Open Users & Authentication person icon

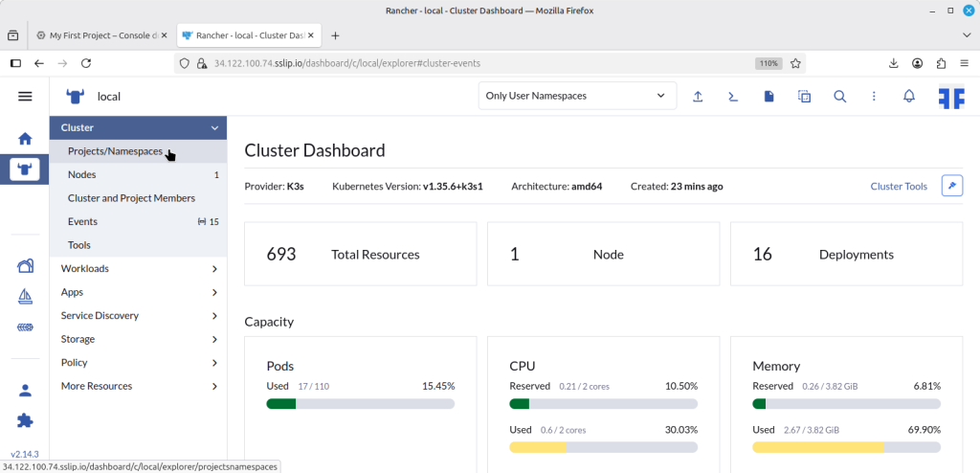tap(25, 391)
